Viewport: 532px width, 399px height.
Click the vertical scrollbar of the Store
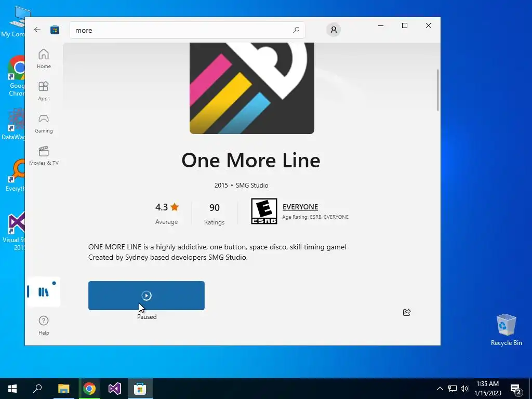(x=438, y=90)
